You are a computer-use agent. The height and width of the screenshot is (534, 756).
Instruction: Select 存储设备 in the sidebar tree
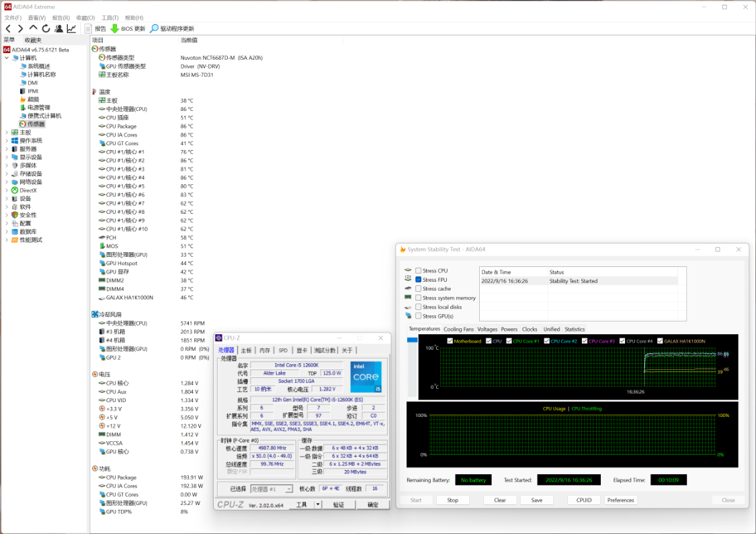click(30, 174)
